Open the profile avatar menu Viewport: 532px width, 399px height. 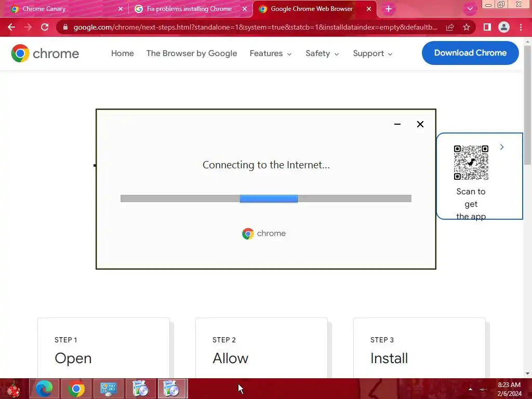pos(504,27)
